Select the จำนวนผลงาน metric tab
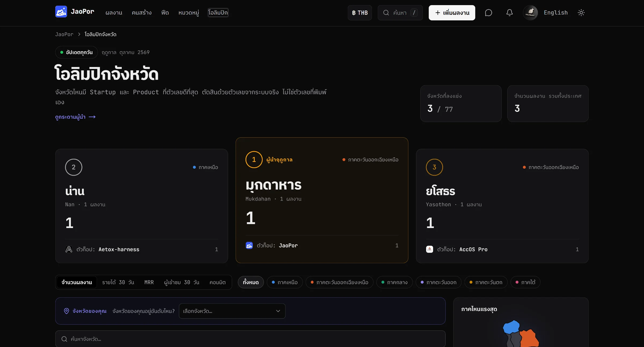The width and height of the screenshot is (644, 347). coord(77,282)
